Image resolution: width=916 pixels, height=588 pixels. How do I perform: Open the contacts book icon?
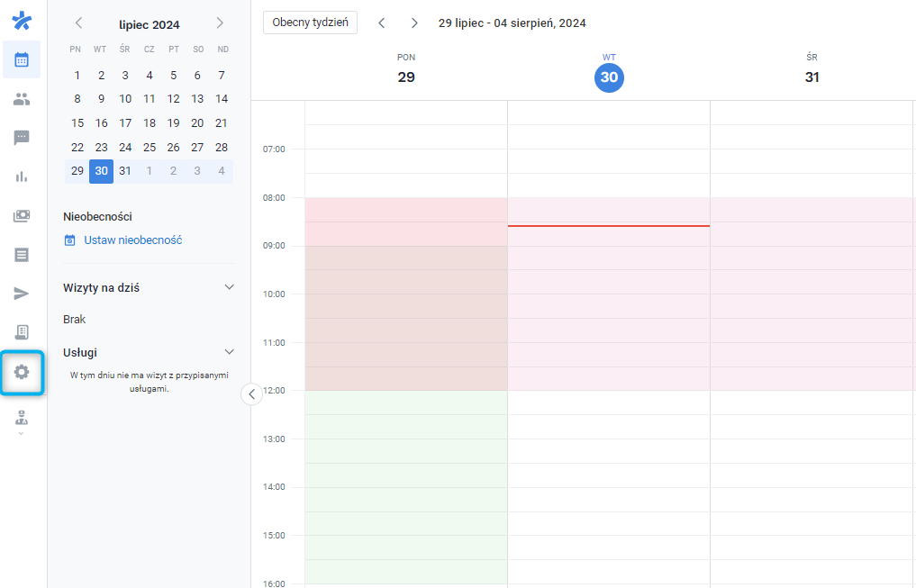[x=21, y=332]
